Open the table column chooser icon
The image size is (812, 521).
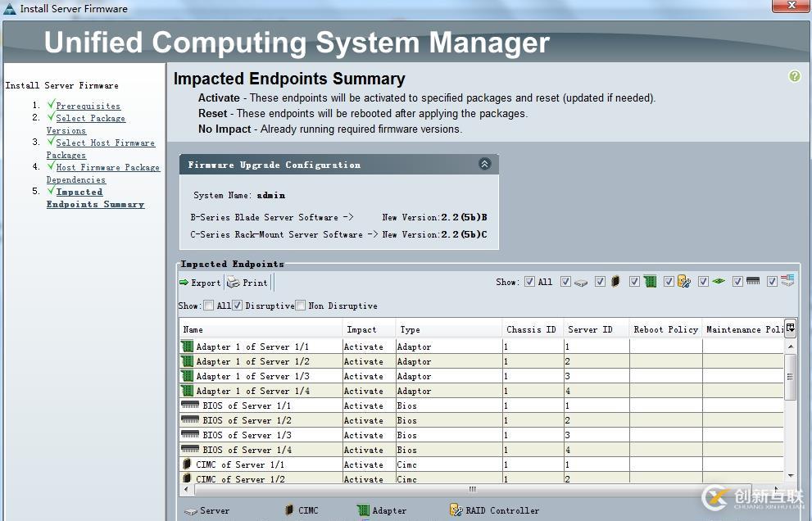point(790,328)
